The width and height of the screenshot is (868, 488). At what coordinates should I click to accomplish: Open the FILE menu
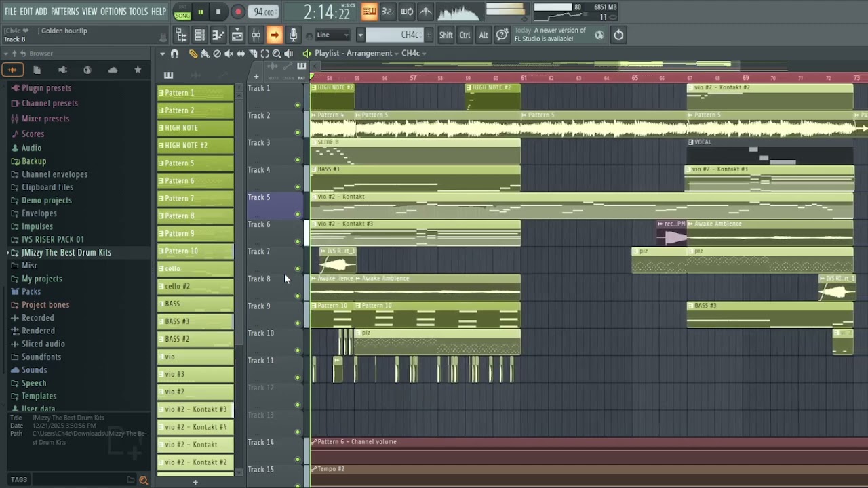pyautogui.click(x=10, y=12)
